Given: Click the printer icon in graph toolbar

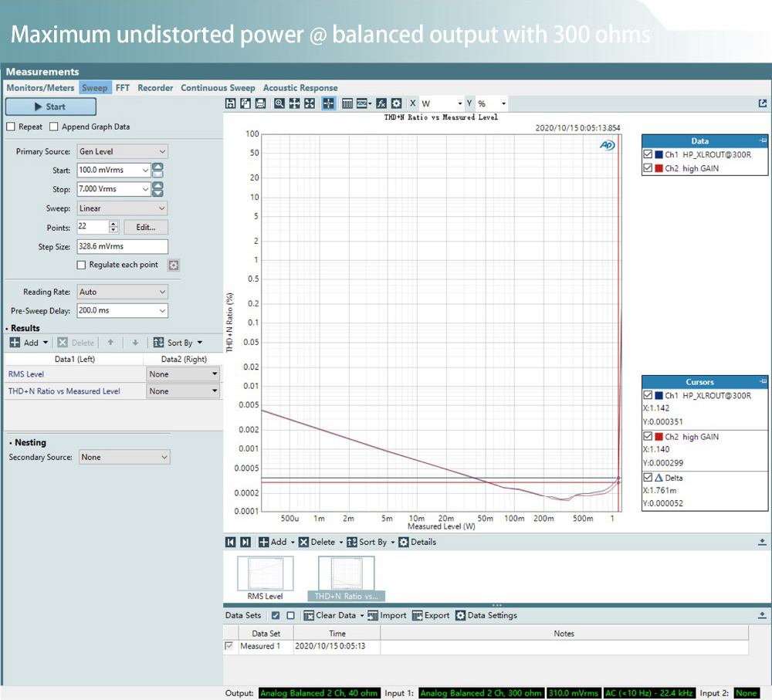Looking at the screenshot, I should [x=260, y=103].
